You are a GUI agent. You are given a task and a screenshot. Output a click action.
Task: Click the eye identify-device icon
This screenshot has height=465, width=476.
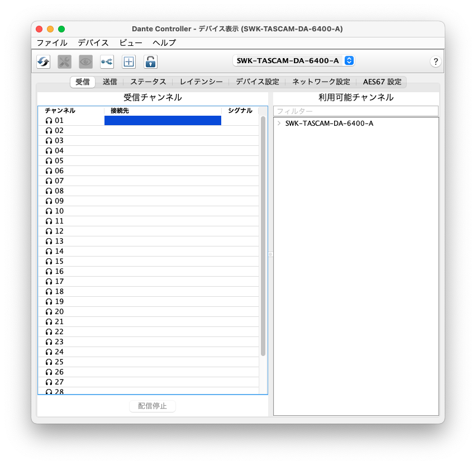pos(85,61)
